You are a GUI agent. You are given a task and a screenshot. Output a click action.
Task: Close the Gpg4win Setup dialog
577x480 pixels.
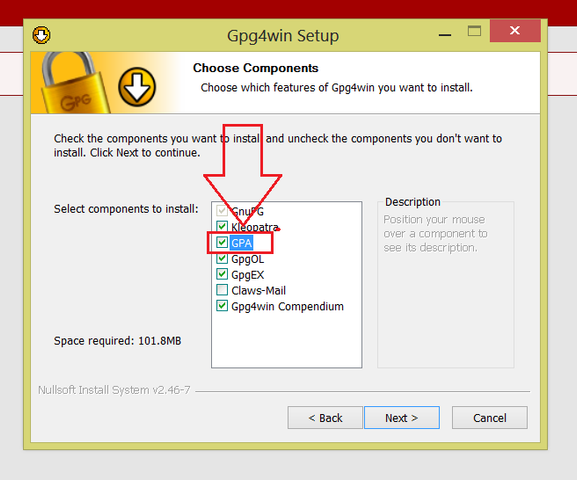pyautogui.click(x=515, y=31)
